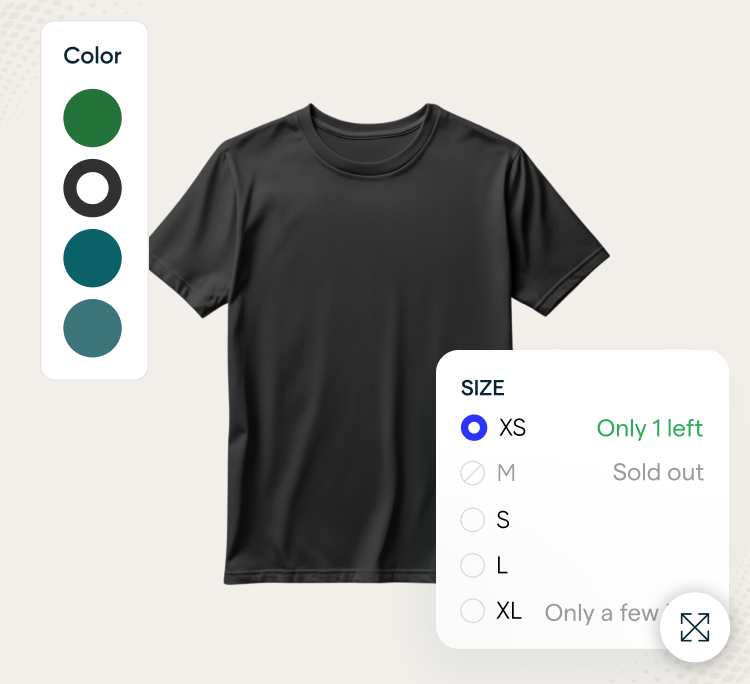
Task: Pick the bright green color swatch
Action: [x=92, y=118]
